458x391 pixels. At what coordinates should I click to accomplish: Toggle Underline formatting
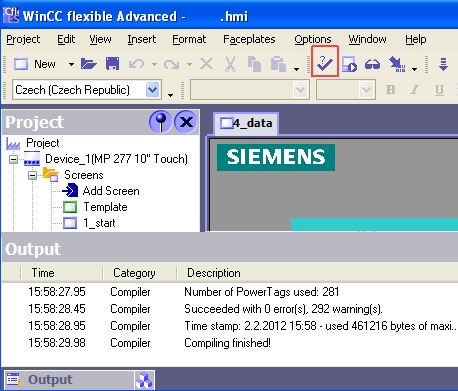click(439, 90)
